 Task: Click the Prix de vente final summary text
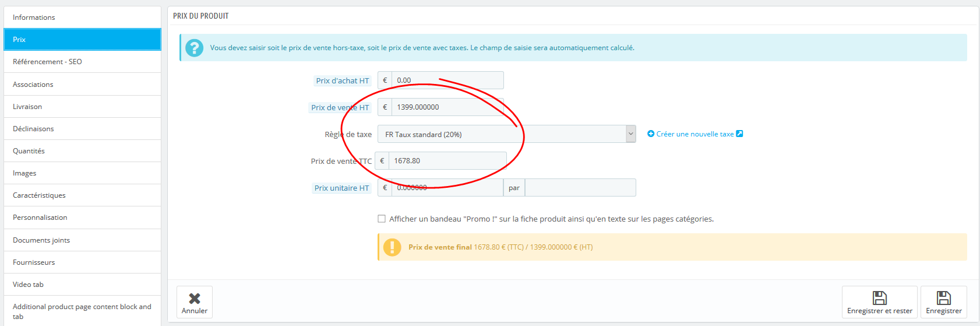(x=500, y=247)
